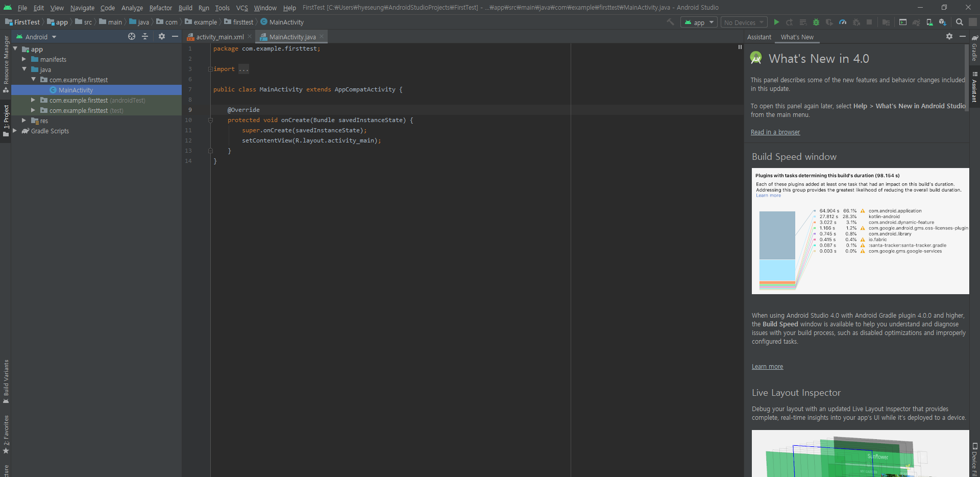This screenshot has height=477, width=980.
Task: Click the Build Speed window screenshot
Action: point(860,231)
